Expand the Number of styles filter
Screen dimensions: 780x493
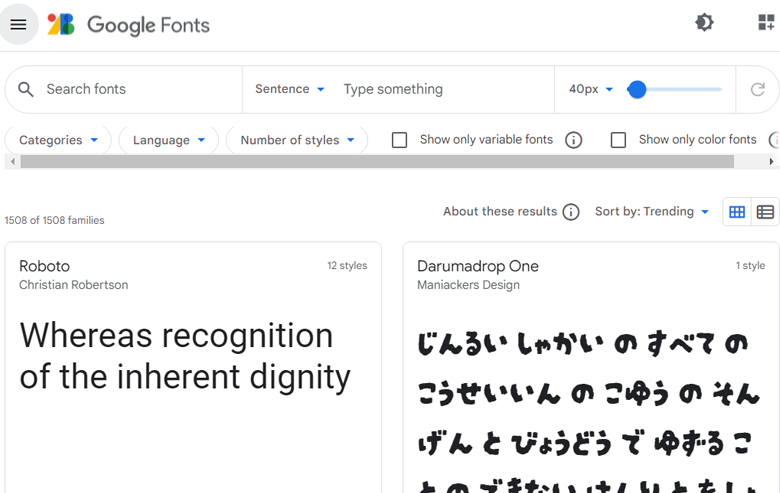(x=297, y=140)
